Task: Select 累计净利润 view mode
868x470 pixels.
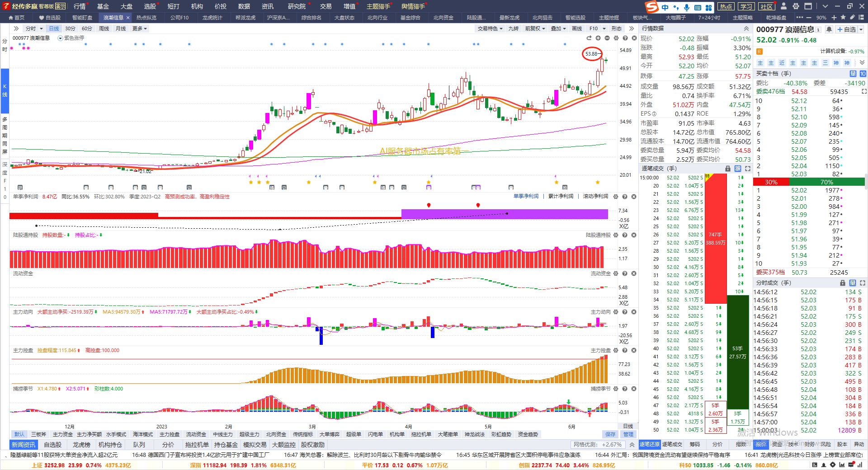Action: click(561, 196)
